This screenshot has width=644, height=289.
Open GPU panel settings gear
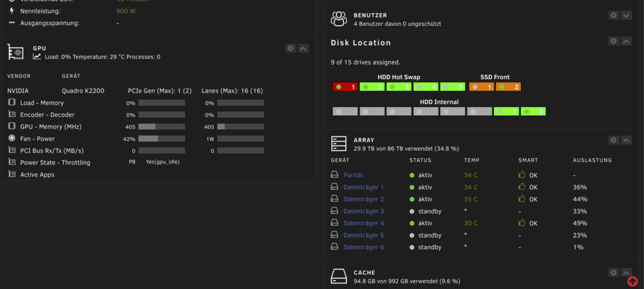pos(291,48)
